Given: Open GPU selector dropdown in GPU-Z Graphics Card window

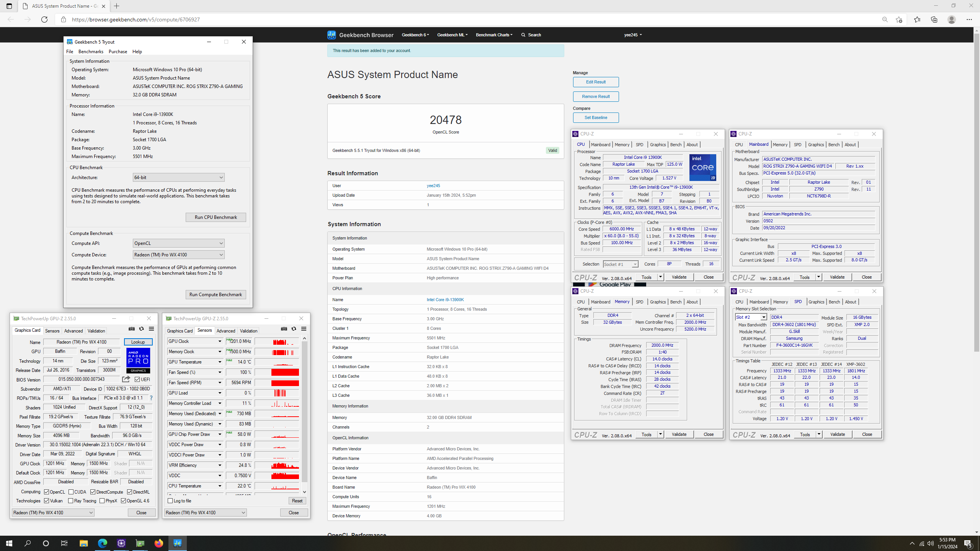Looking at the screenshot, I should pyautogui.click(x=53, y=513).
